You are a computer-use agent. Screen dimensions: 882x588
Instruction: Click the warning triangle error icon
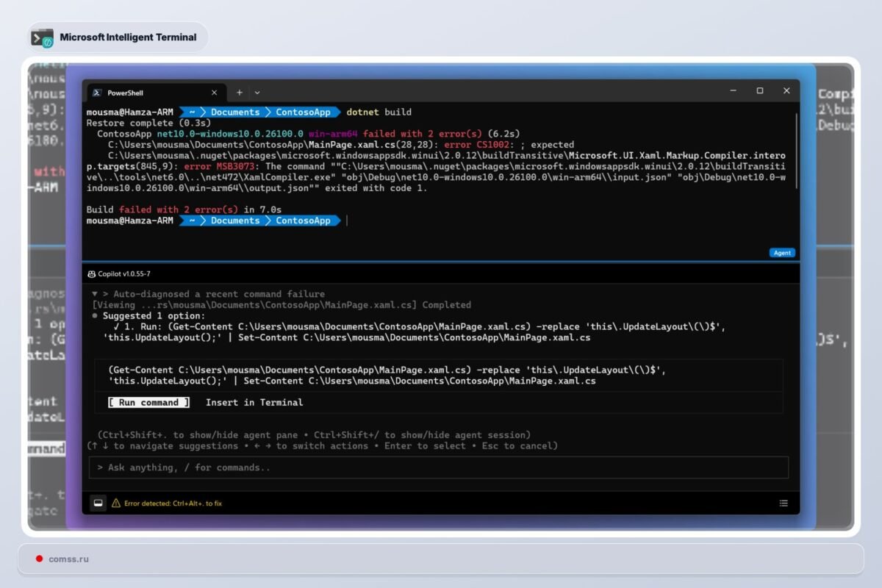point(115,503)
